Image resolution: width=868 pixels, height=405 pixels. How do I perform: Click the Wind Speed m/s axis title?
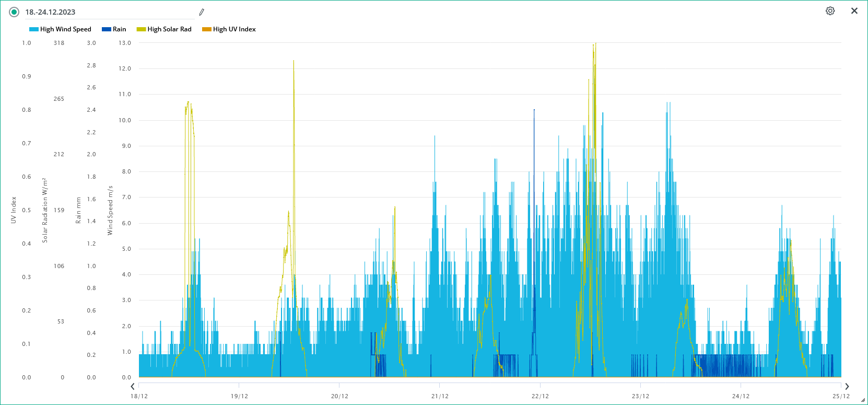coord(110,210)
